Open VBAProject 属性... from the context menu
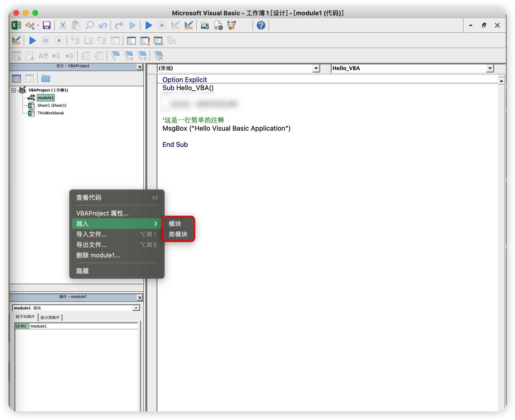 pyautogui.click(x=117, y=213)
